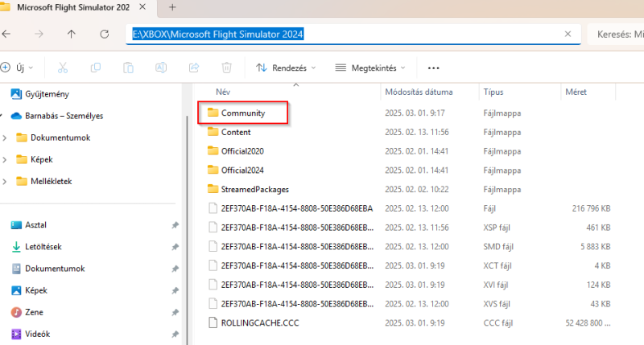
Task: Open Videók in quick access
Action: 31,334
